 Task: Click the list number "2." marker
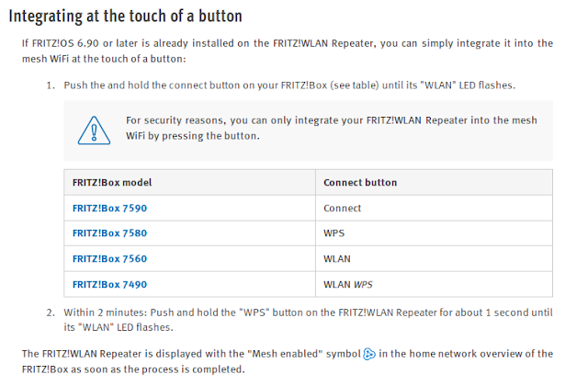51,312
